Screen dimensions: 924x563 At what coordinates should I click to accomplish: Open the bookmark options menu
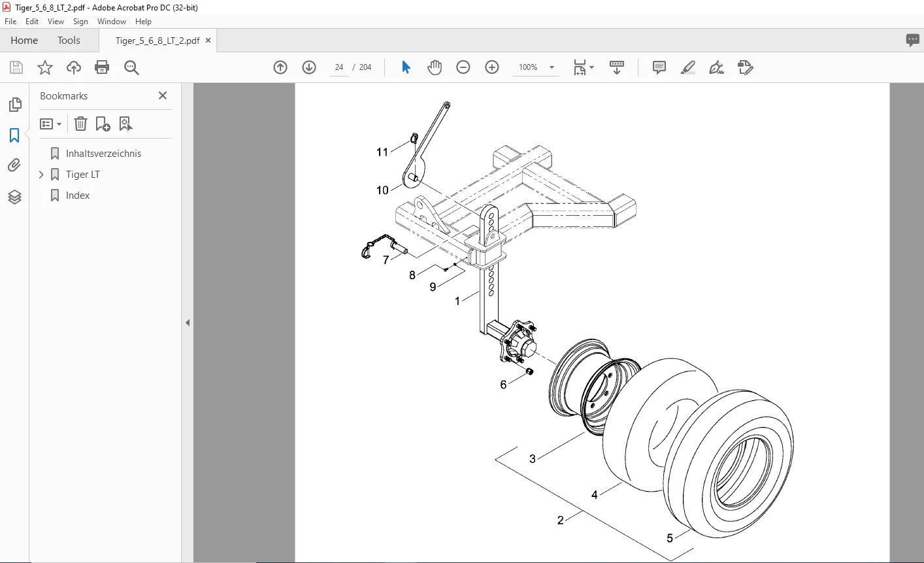click(50, 124)
